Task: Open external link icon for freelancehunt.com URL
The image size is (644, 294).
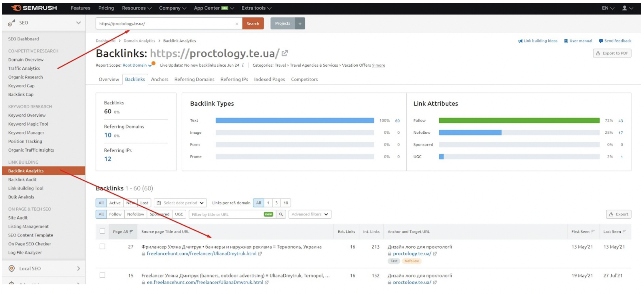Action: click(260, 254)
